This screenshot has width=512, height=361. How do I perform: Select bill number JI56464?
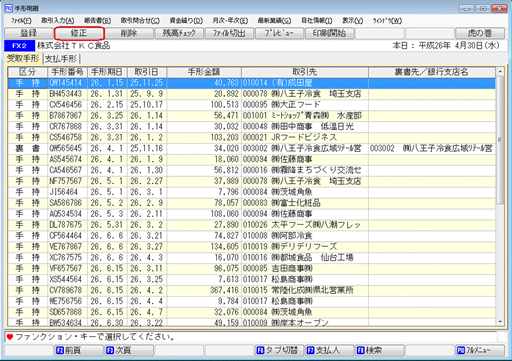(x=68, y=192)
